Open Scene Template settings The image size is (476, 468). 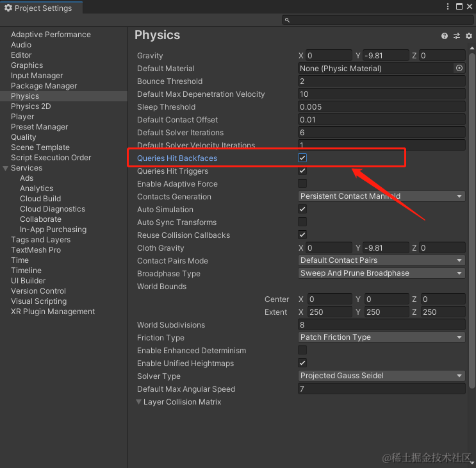40,147
